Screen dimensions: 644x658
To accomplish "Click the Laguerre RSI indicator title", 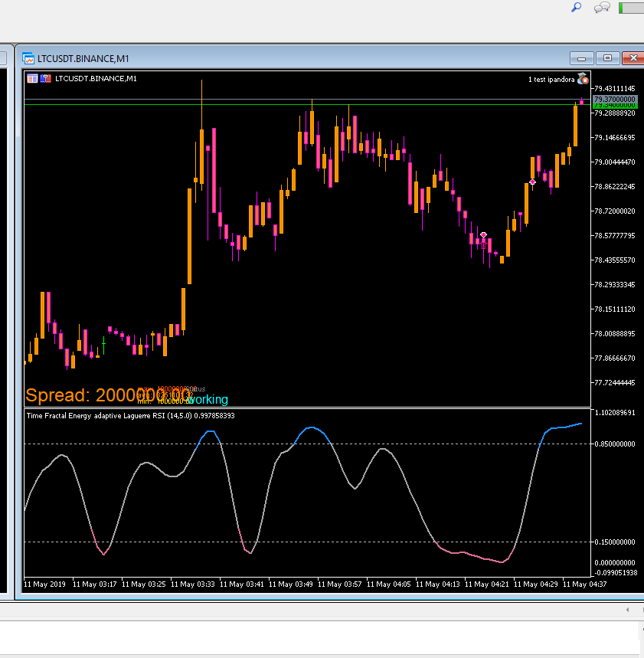I will click(x=130, y=416).
